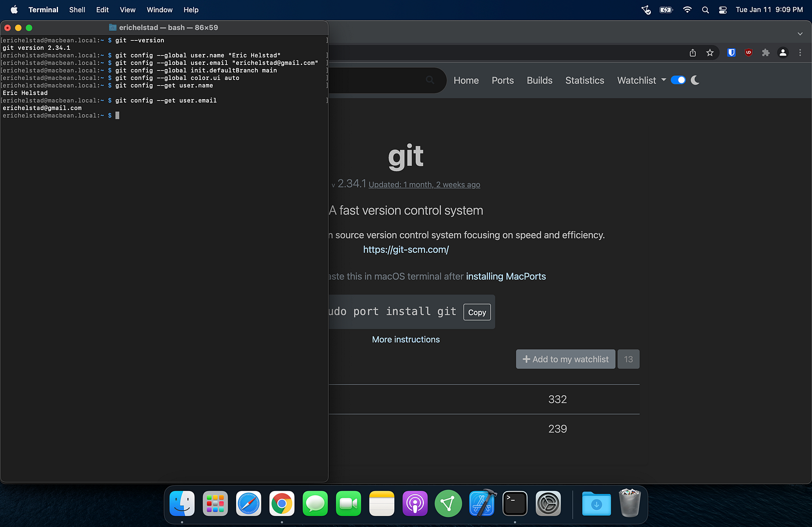This screenshot has width=812, height=527.
Task: Click the terminal cursor on the last prompt line
Action: click(x=117, y=115)
